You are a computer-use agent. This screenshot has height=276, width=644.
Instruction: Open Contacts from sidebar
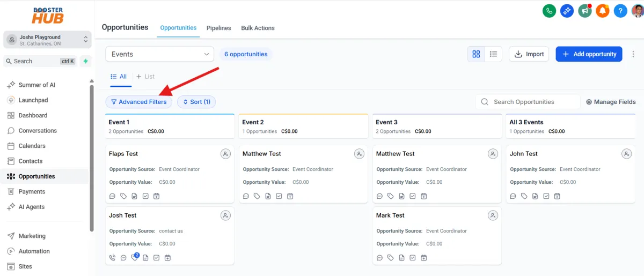[x=30, y=161]
